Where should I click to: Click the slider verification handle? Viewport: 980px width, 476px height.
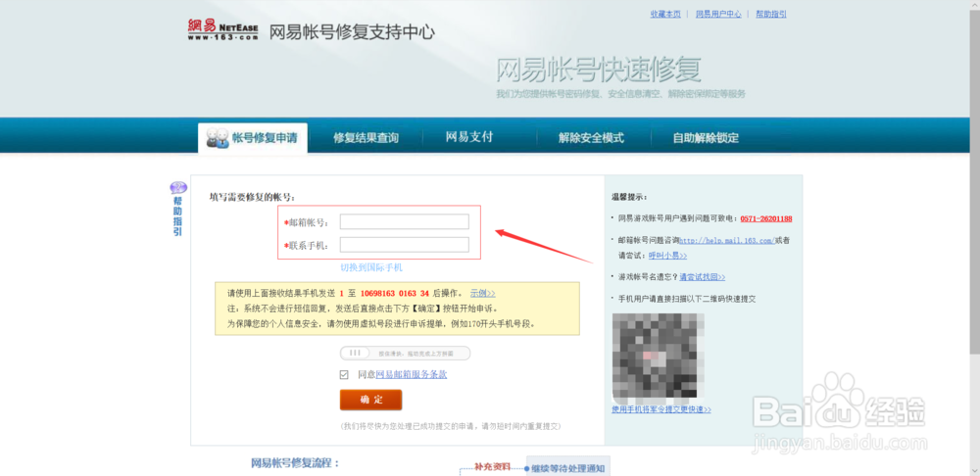pos(356,353)
